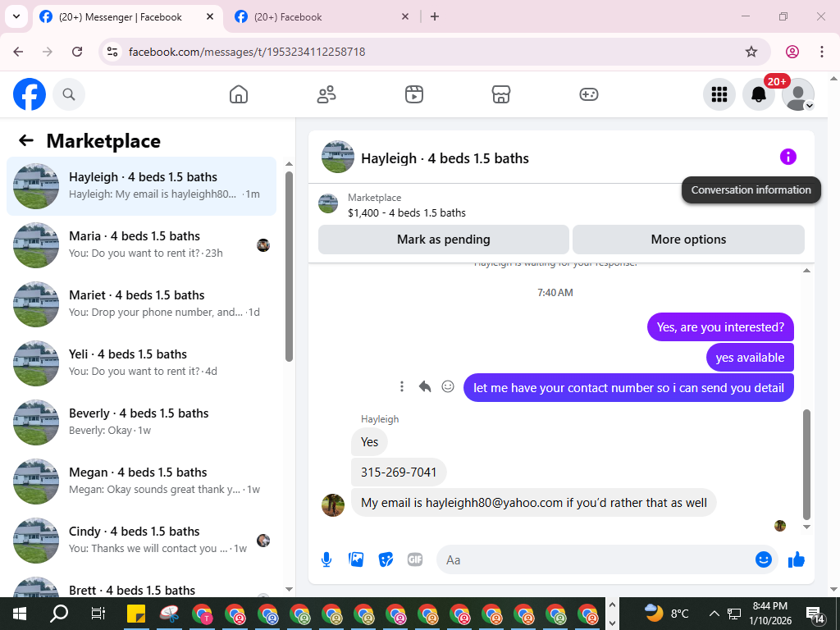
Task: Attach a file with the photo icon
Action: tap(356, 559)
